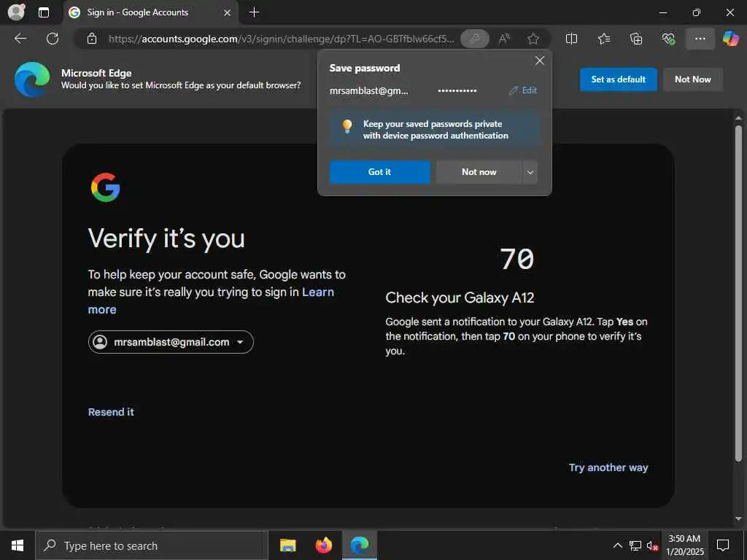The image size is (747, 560).
Task: Click the Verify it's you heading
Action: pyautogui.click(x=166, y=238)
